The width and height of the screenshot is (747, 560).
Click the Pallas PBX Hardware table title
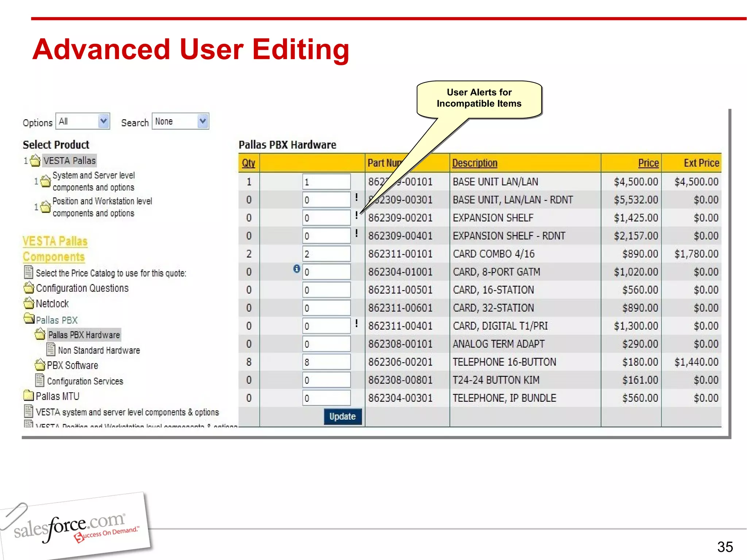tap(287, 145)
